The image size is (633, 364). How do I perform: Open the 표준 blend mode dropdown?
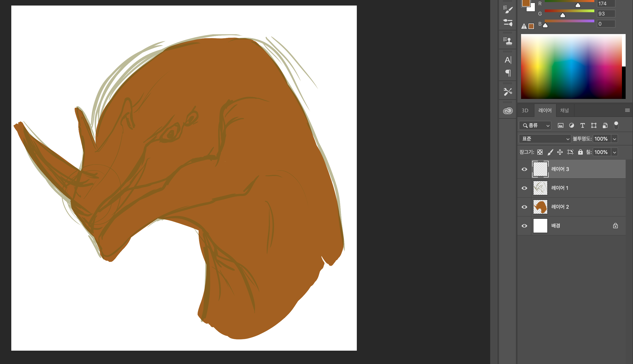[x=545, y=139]
